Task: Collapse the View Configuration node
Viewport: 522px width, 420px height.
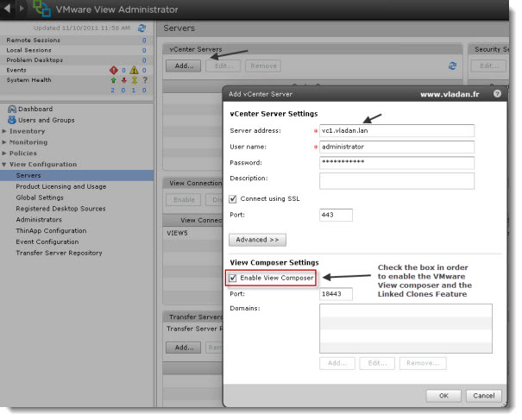Action: 4,165
